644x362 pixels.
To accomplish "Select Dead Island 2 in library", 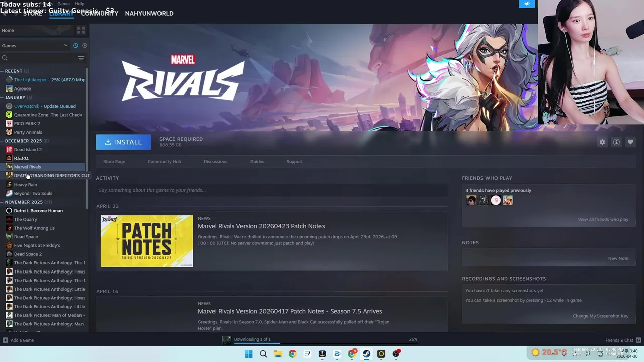I will [x=28, y=150].
